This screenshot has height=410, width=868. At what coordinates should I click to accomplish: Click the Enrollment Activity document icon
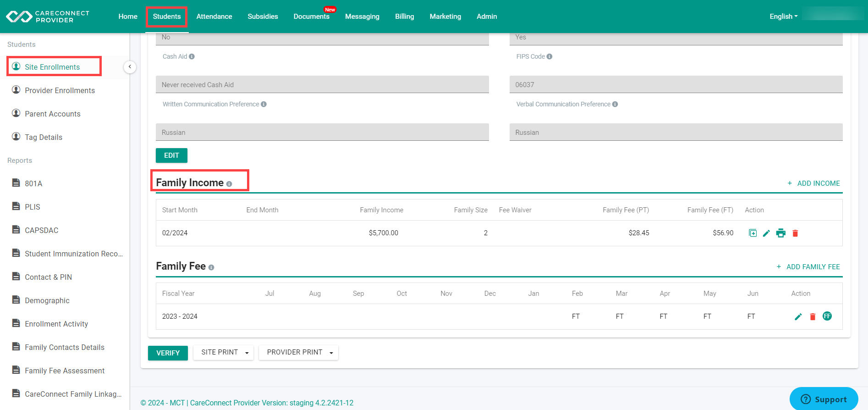[x=16, y=323]
